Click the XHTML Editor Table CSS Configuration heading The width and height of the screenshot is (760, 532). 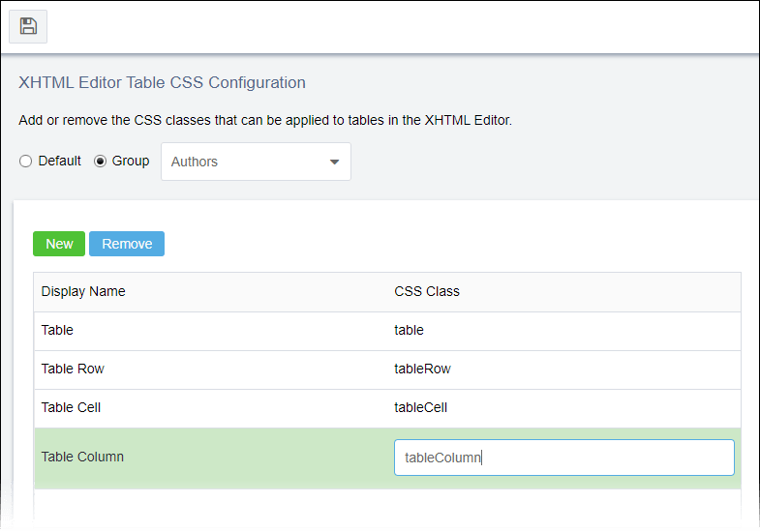pos(162,83)
